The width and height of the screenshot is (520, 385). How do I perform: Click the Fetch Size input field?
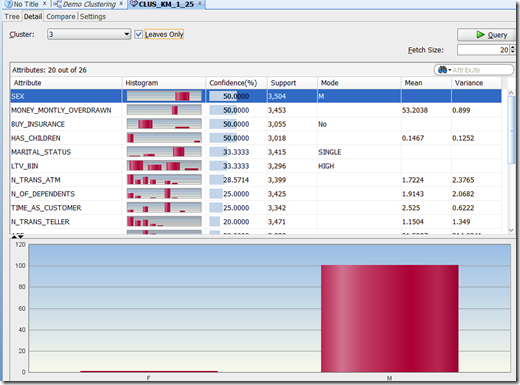(x=483, y=50)
